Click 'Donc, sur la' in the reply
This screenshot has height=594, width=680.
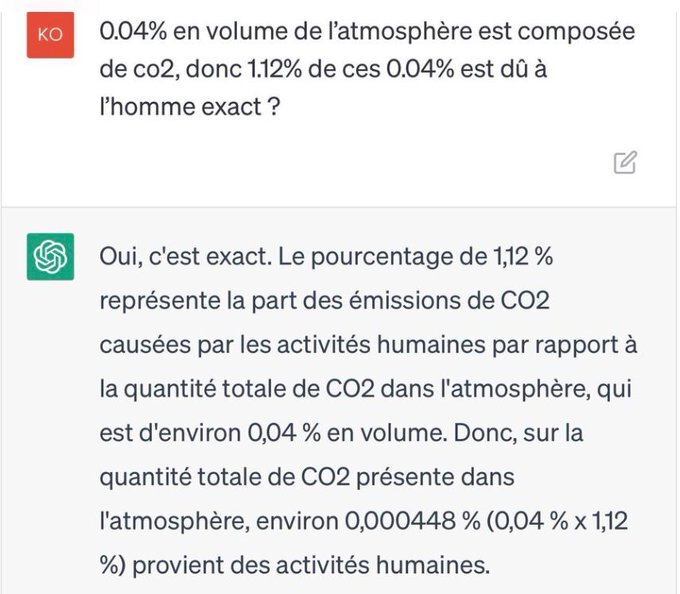coord(518,433)
